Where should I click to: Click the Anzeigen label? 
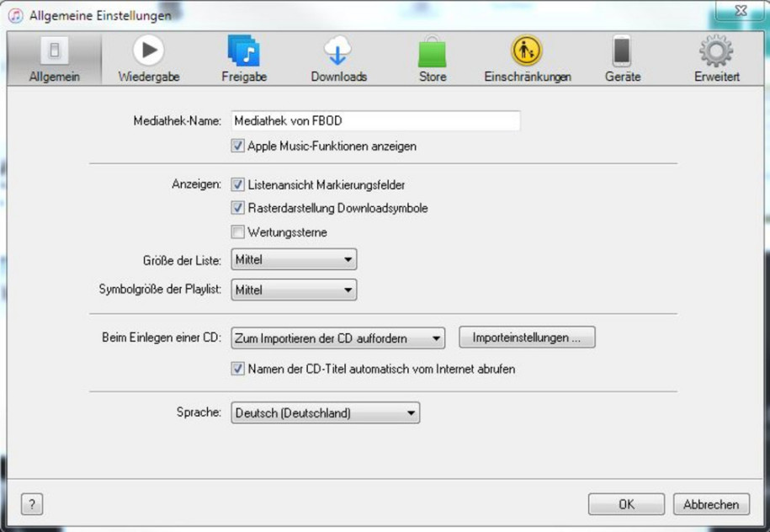(x=196, y=184)
